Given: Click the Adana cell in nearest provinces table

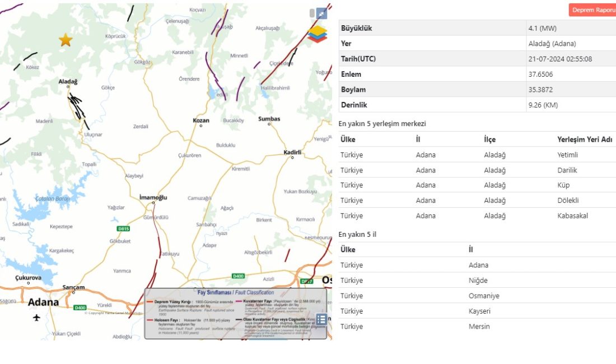Looking at the screenshot, I should [478, 265].
